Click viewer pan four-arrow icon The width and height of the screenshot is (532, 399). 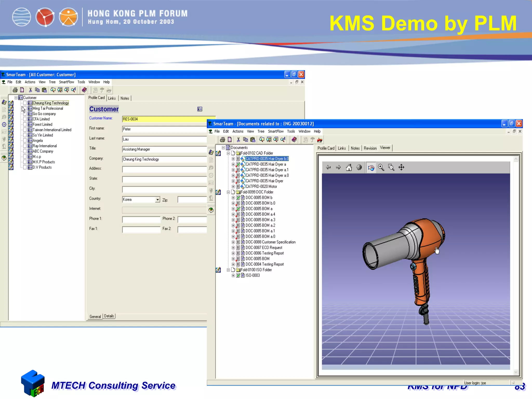401,168
